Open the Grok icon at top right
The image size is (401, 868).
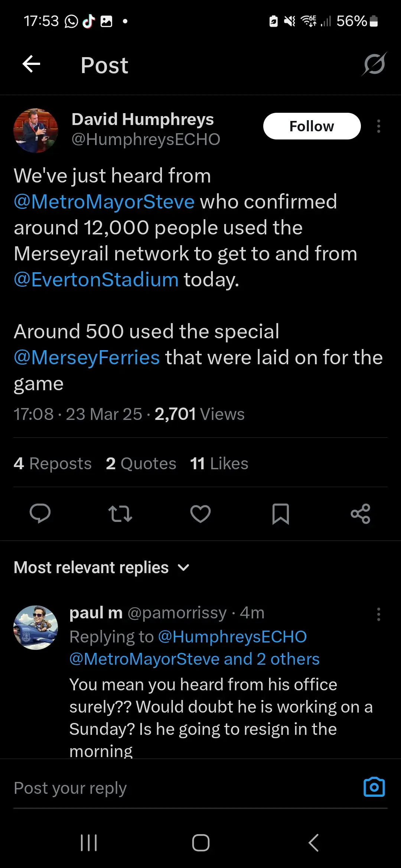point(374,64)
